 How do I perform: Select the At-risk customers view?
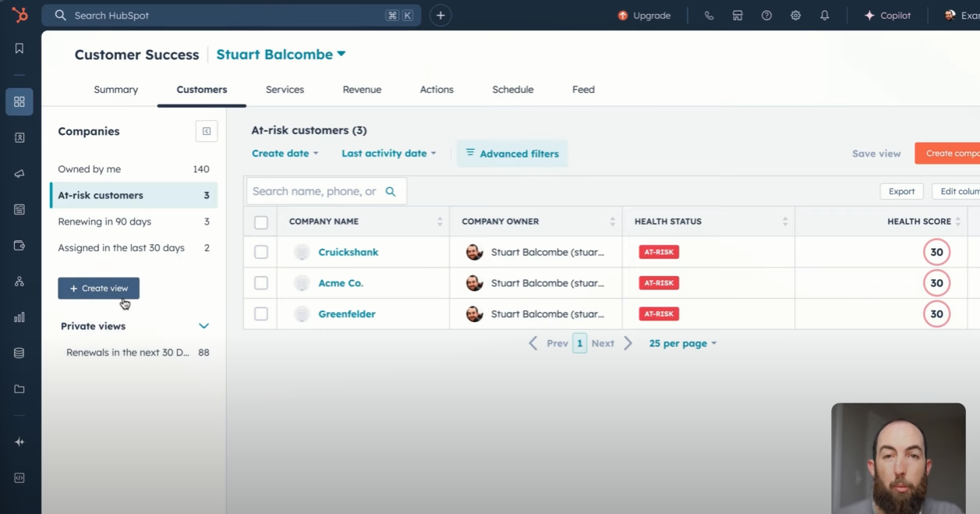pos(134,195)
